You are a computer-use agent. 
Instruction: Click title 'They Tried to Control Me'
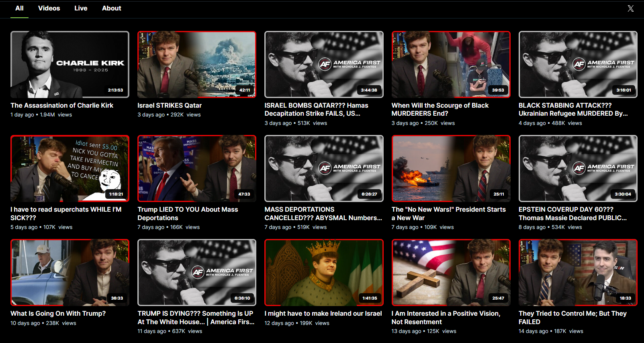pos(572,317)
